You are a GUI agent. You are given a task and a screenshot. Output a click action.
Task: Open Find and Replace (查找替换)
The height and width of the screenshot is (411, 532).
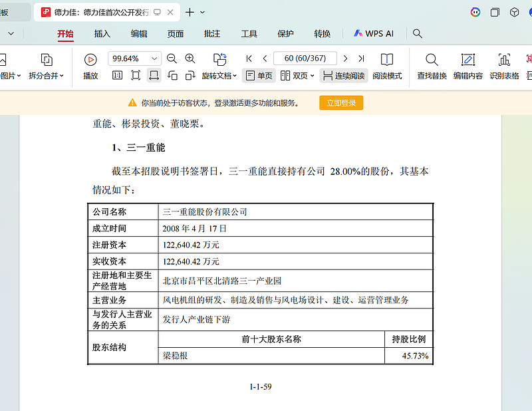pos(432,66)
